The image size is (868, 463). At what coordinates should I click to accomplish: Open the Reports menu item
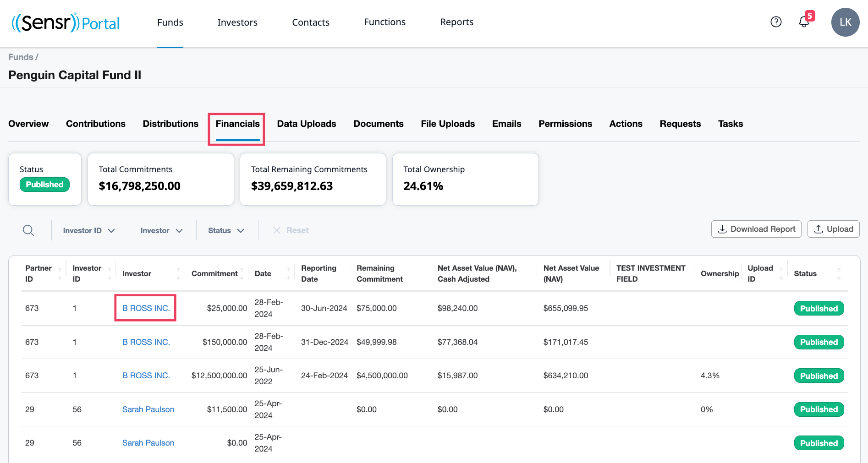[456, 22]
